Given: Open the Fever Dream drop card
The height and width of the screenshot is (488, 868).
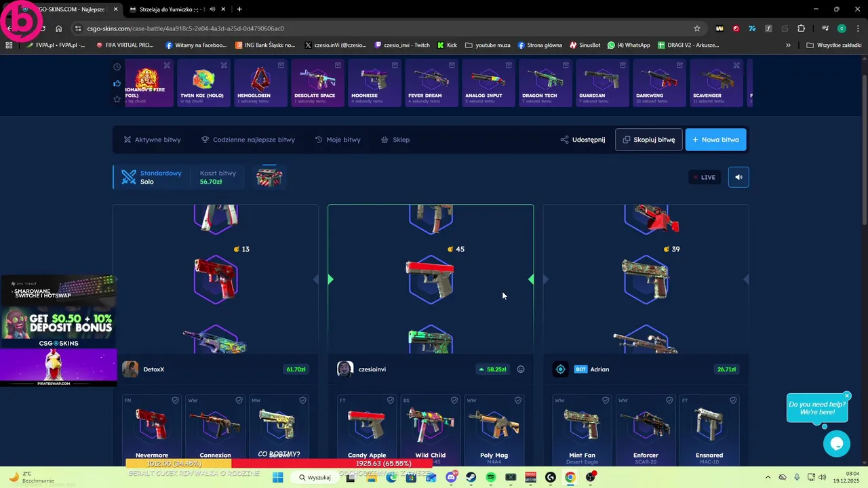Looking at the screenshot, I should point(431,83).
